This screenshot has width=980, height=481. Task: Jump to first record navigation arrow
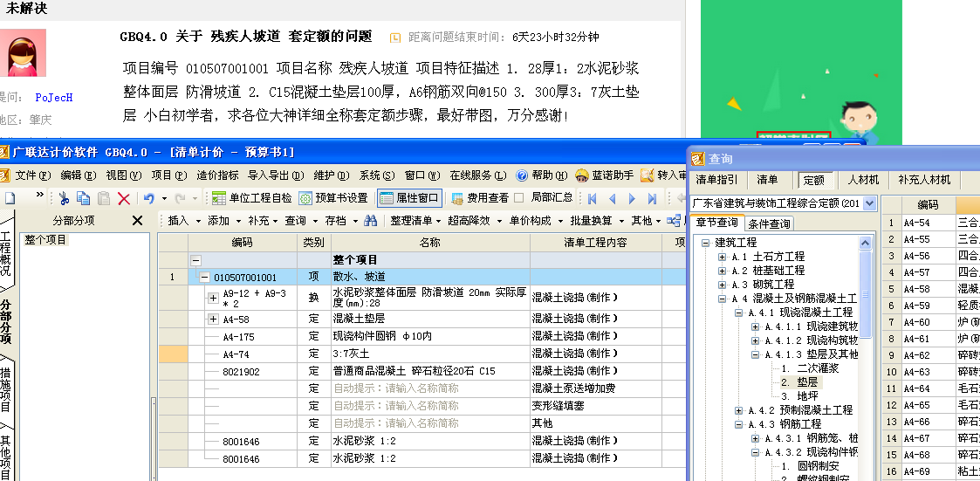(592, 199)
